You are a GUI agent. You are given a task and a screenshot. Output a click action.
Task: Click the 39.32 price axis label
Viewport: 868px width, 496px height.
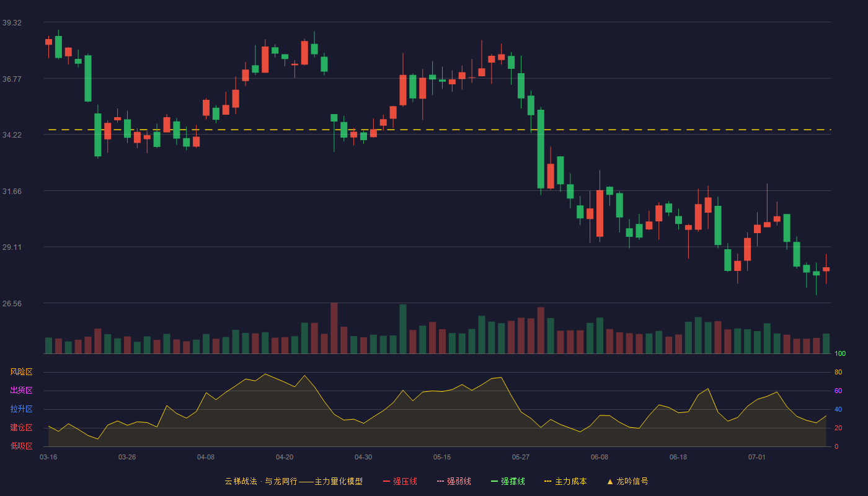[12, 22]
